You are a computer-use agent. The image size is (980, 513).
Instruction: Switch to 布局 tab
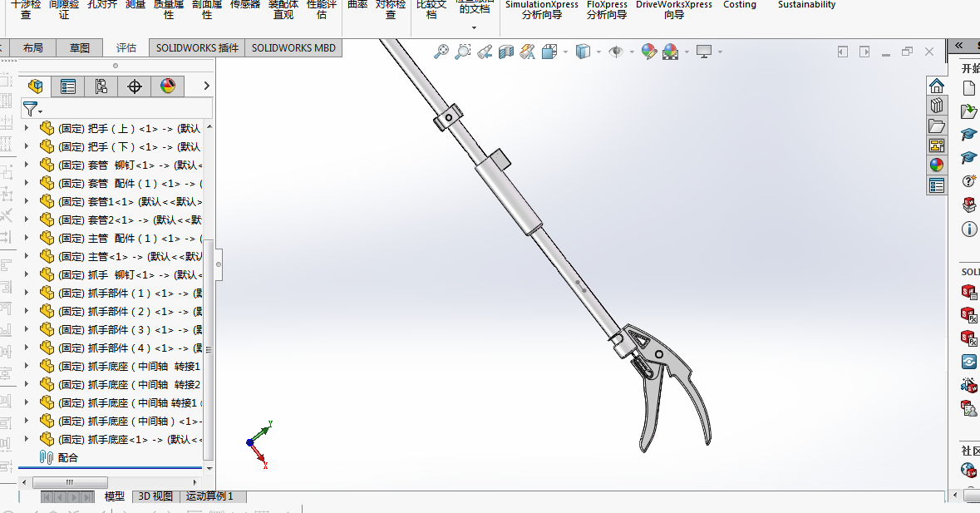(x=32, y=47)
